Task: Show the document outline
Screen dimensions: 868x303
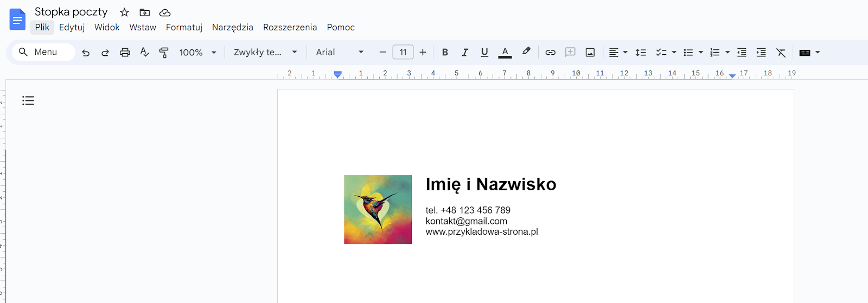Action: (28, 100)
